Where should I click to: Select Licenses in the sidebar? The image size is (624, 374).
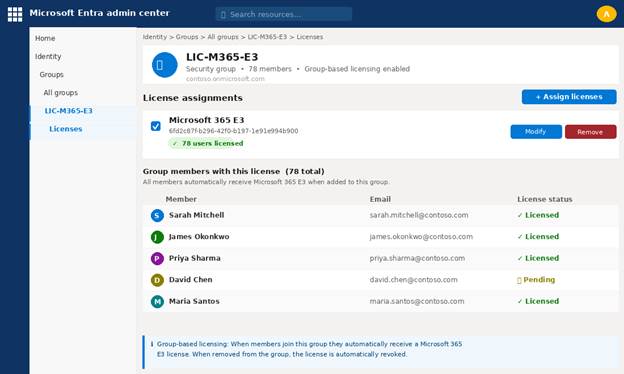66,129
